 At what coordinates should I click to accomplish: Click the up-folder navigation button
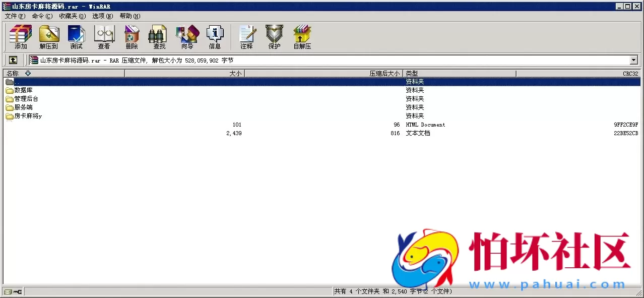pos(13,59)
